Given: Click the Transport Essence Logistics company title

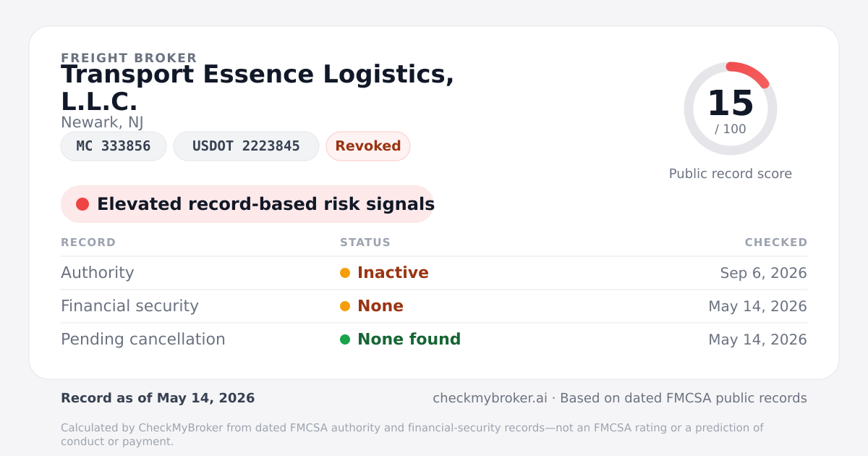Looking at the screenshot, I should point(258,88).
